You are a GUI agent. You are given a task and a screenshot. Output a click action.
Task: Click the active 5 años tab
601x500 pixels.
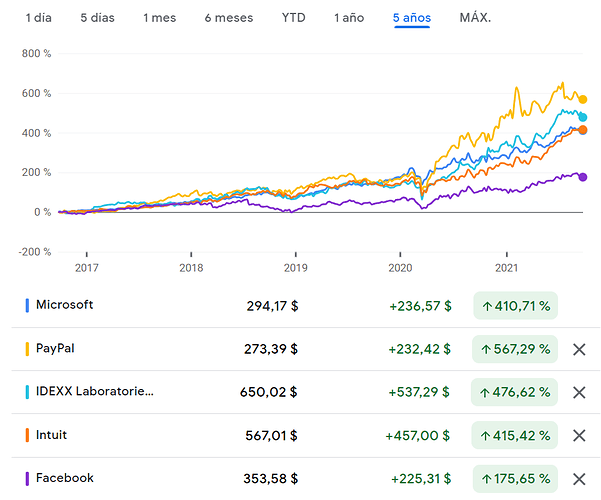tap(412, 18)
